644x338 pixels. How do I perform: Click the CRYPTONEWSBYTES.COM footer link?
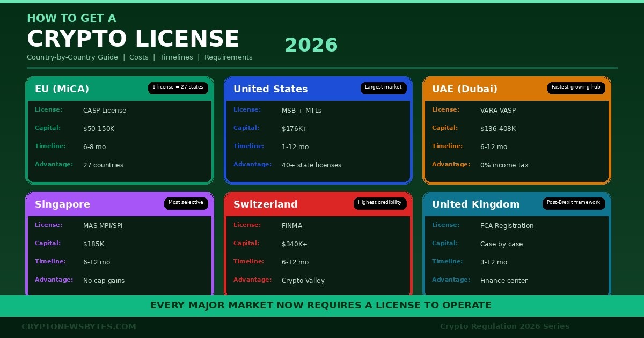tap(78, 326)
